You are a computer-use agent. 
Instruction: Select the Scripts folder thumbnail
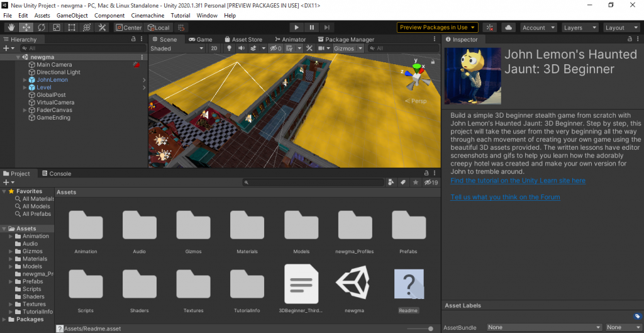[x=86, y=284]
